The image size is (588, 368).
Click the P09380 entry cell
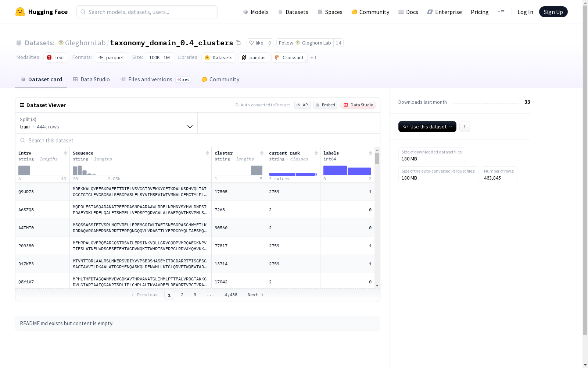[43, 246]
